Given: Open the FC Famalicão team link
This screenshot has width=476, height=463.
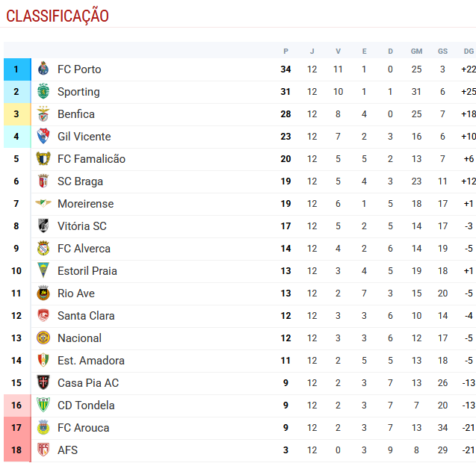Looking at the screenshot, I should click(x=91, y=159).
